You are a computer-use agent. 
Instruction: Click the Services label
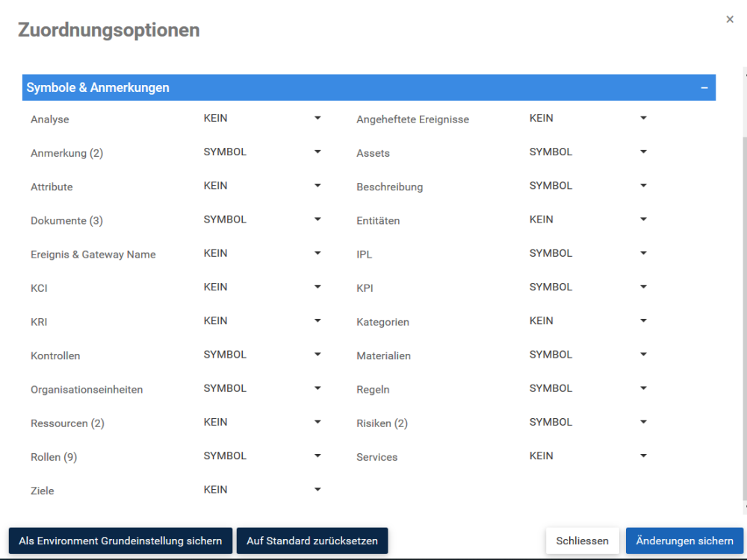(376, 457)
